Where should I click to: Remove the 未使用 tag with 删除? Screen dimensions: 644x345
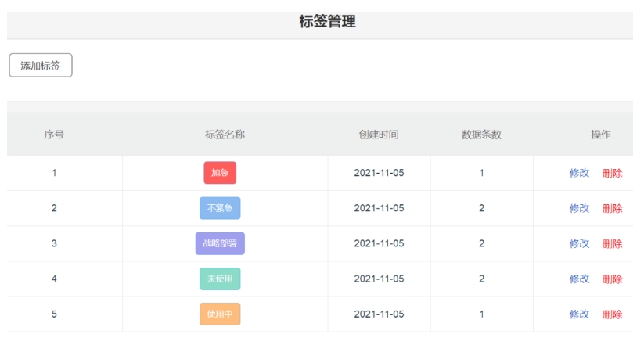(x=612, y=279)
